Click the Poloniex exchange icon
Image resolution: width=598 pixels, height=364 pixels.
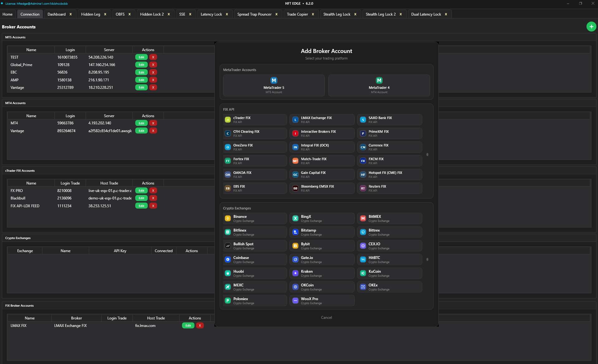(228, 301)
